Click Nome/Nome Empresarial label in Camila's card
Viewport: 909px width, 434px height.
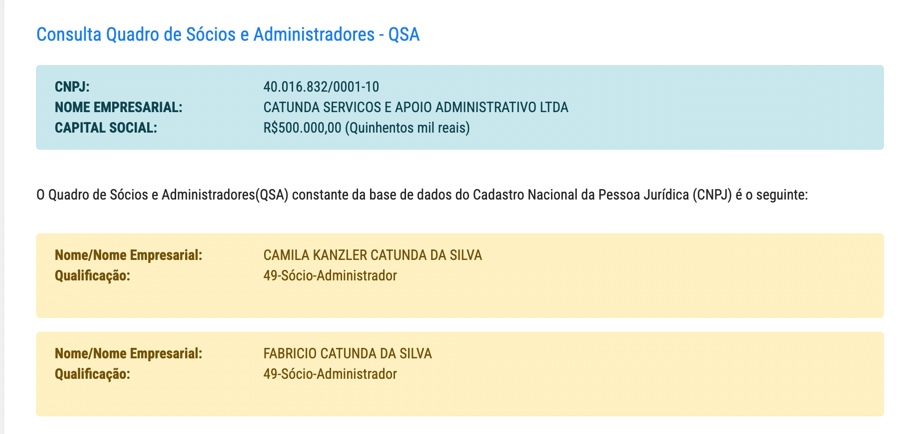pyautogui.click(x=129, y=255)
